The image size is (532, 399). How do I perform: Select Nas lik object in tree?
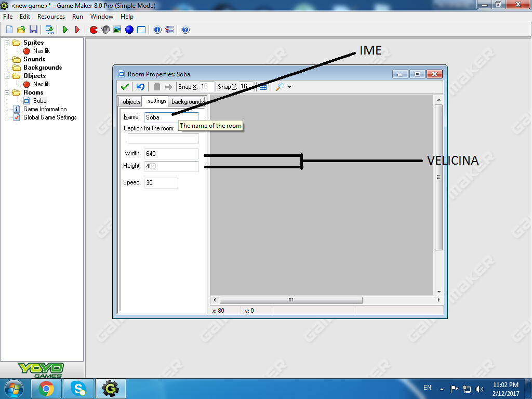tap(42, 84)
